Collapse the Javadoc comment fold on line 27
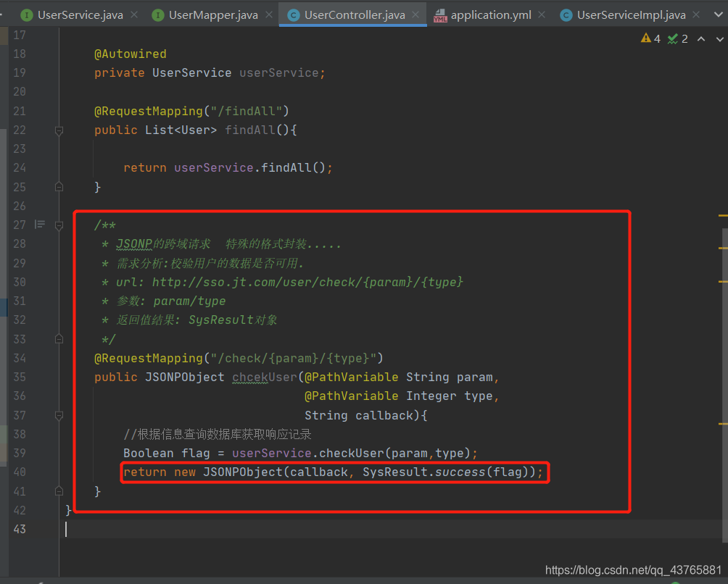 (59, 226)
